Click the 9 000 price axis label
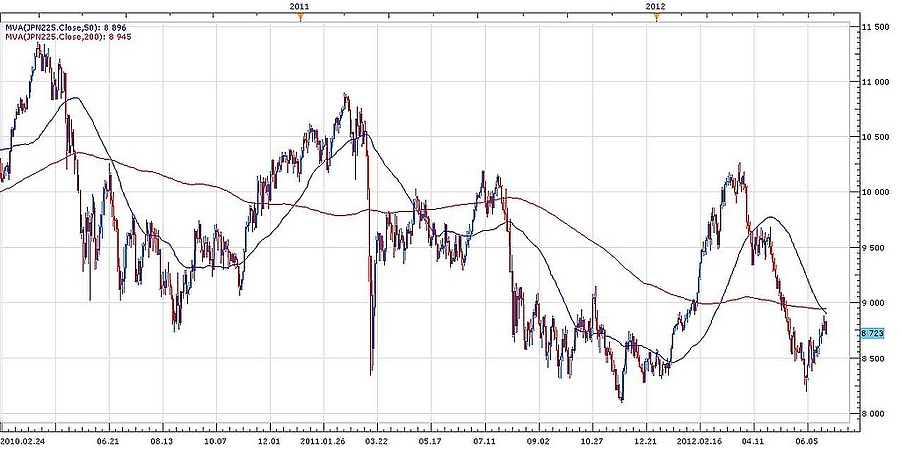This screenshot has width=900, height=449. pos(872,303)
